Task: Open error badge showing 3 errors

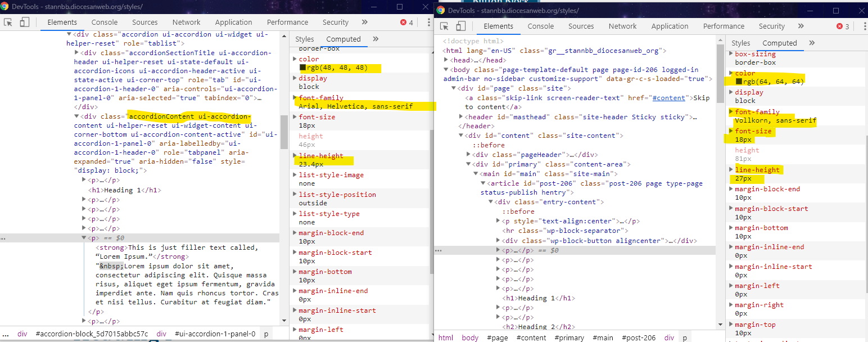Action: click(x=843, y=26)
